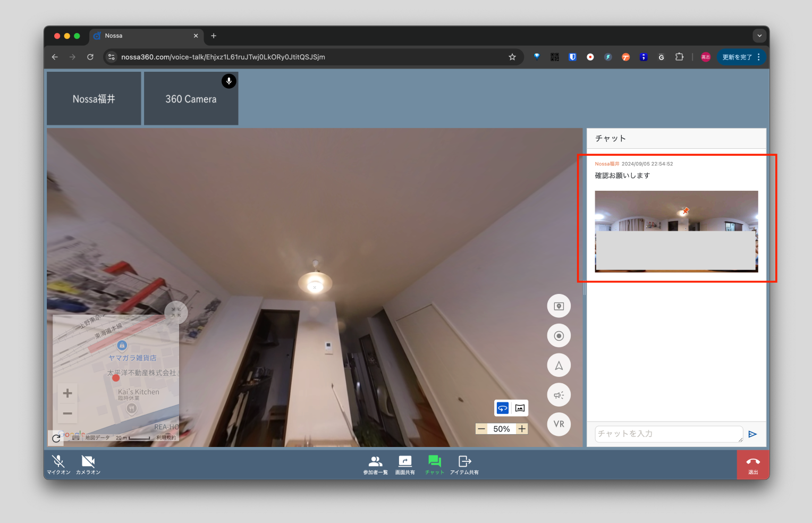Open the 参加者一覧 participants list
Image resolution: width=812 pixels, height=523 pixels.
(x=375, y=464)
